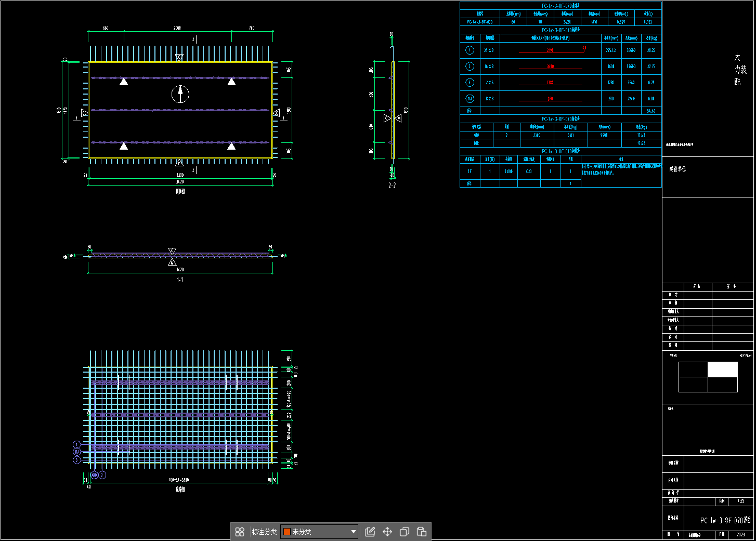Viewport: 756px width, 541px height.
Task: Click the "PC-1#-3-8F-070详图" drawing title
Action: (725, 520)
